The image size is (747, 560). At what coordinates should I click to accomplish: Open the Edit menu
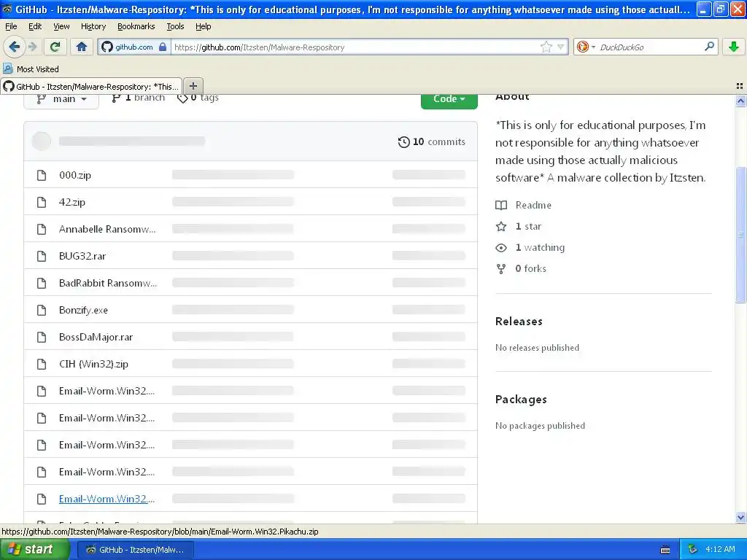point(35,26)
